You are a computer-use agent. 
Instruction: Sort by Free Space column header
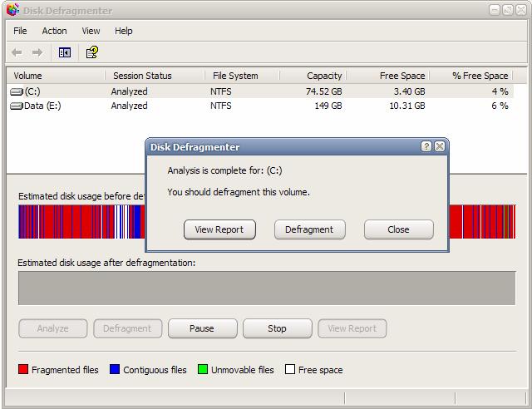(388, 76)
